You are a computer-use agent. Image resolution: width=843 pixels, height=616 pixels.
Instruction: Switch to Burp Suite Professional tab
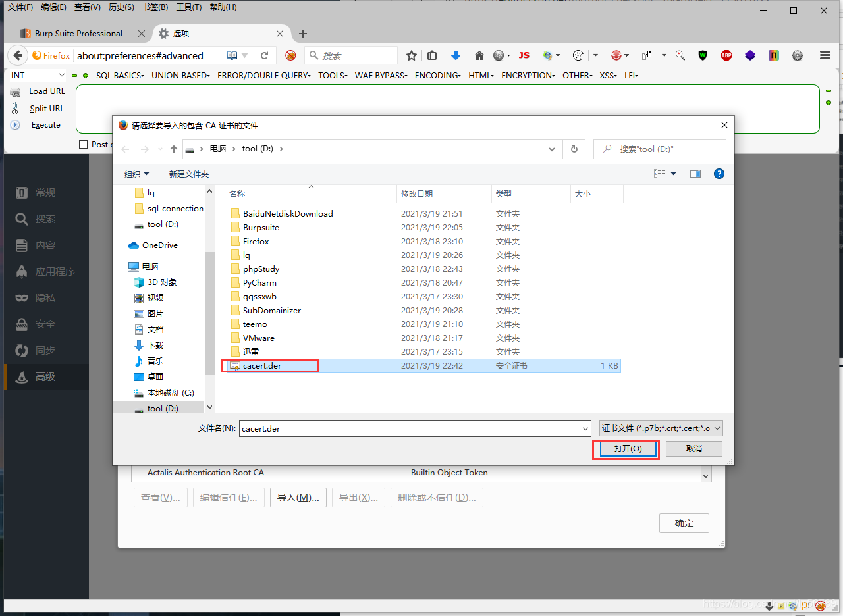78,34
